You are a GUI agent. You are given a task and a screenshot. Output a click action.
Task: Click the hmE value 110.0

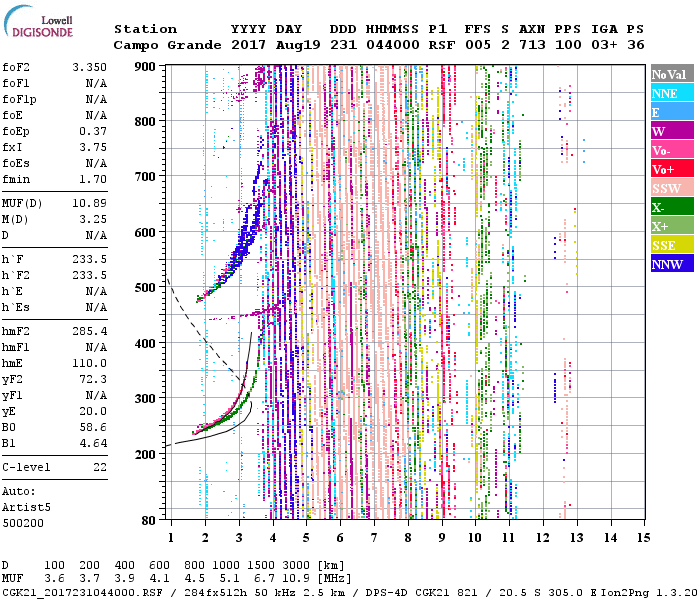(x=89, y=363)
